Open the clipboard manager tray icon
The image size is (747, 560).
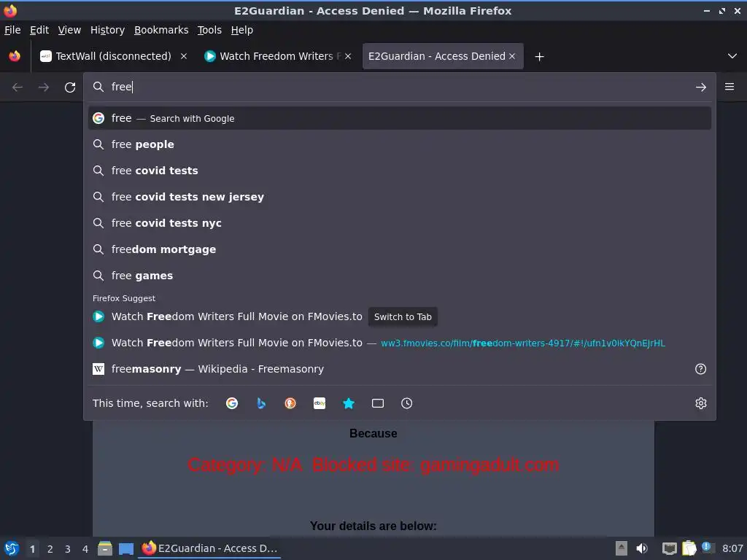(x=689, y=548)
